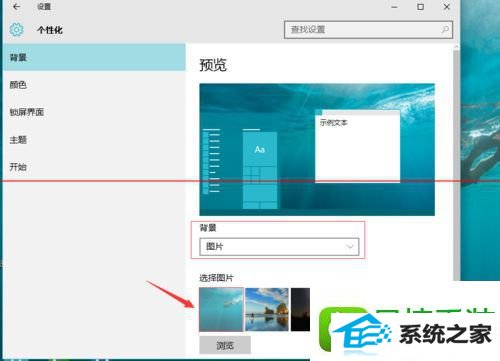Click the 个性化 title text
Screen dimensions: 500x361
click(x=50, y=30)
